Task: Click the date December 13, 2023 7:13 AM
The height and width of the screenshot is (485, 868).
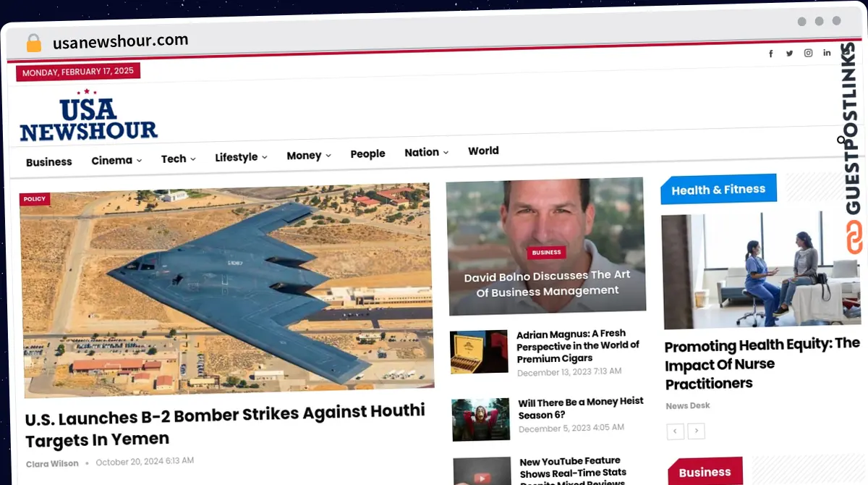Action: pos(569,372)
